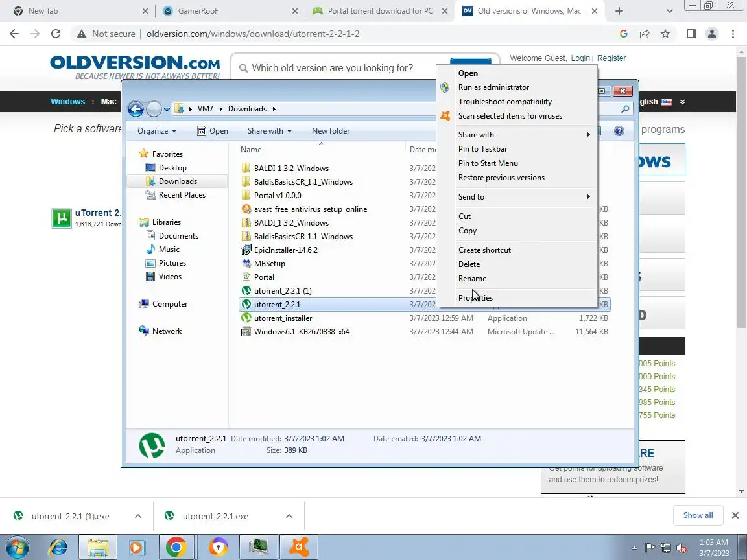Switch to the GamerRooF tab
The image size is (747, 560).
[x=231, y=11]
